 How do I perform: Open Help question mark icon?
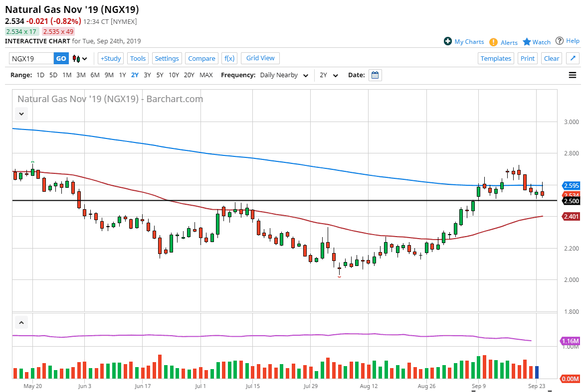[560, 41]
